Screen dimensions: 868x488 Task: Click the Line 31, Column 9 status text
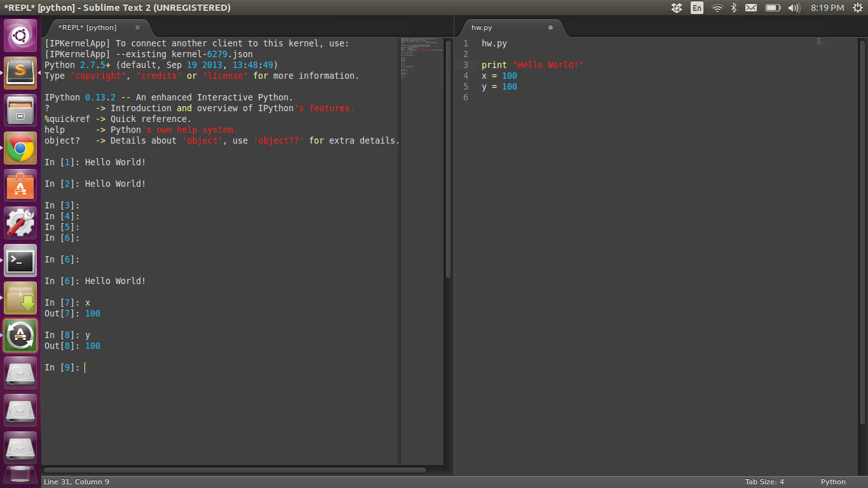click(76, 482)
